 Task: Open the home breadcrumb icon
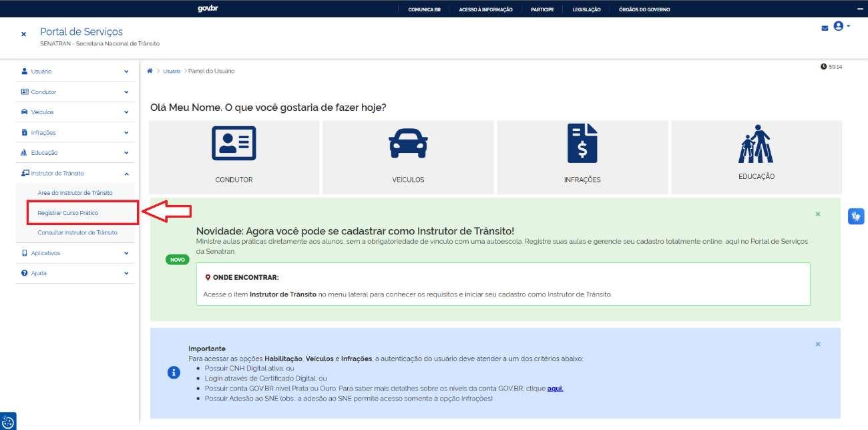150,70
